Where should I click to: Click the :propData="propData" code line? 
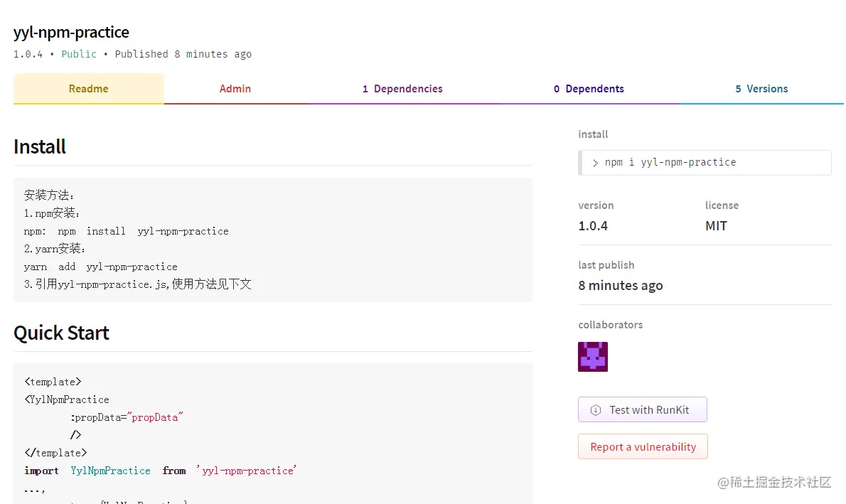[x=127, y=417]
